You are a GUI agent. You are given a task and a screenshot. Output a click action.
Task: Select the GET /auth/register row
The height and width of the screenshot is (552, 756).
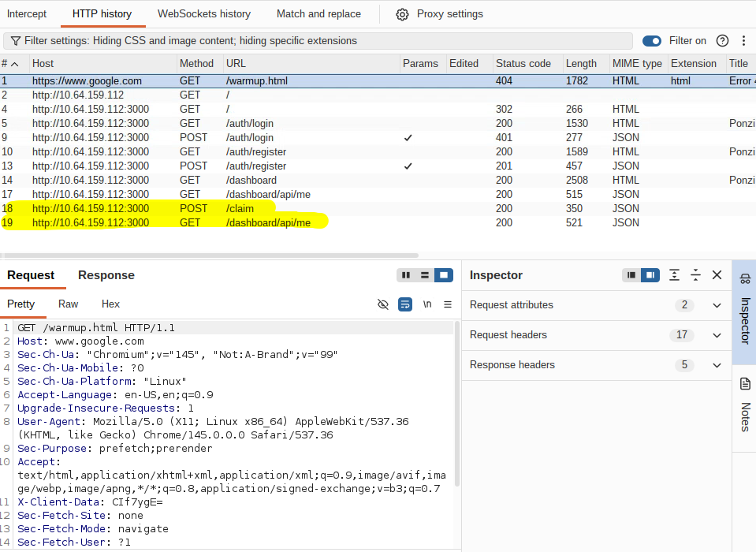click(378, 152)
